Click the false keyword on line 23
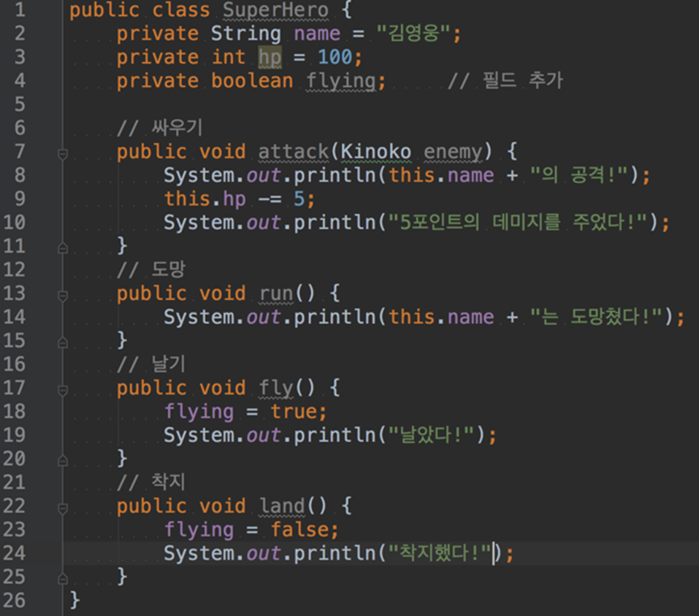The height and width of the screenshot is (616, 699). point(300,529)
